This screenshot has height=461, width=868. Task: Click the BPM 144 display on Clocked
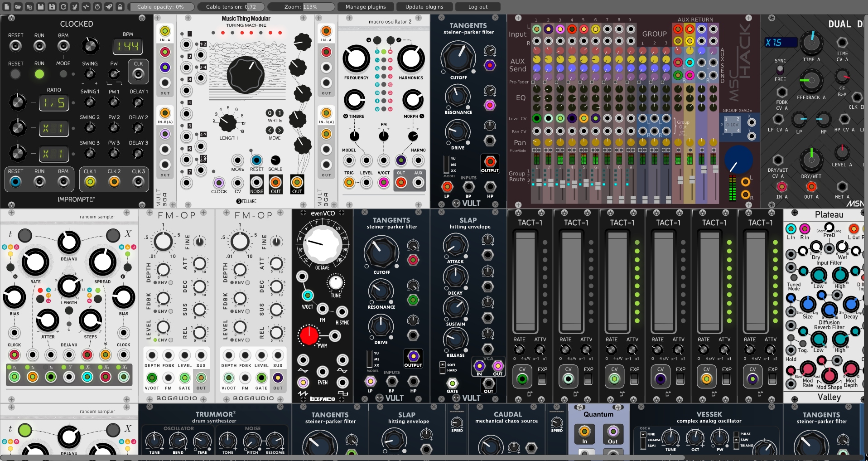pos(128,46)
